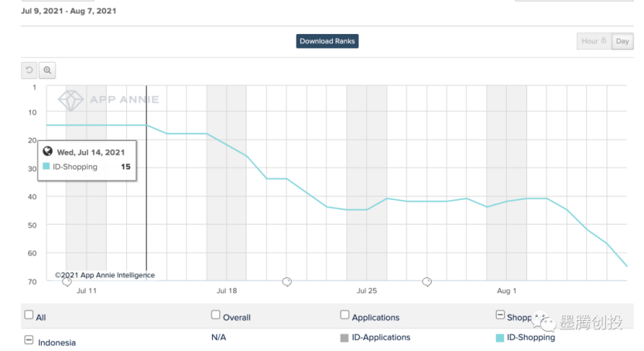
Task: Click the globe icon in the tooltip
Action: tap(47, 152)
